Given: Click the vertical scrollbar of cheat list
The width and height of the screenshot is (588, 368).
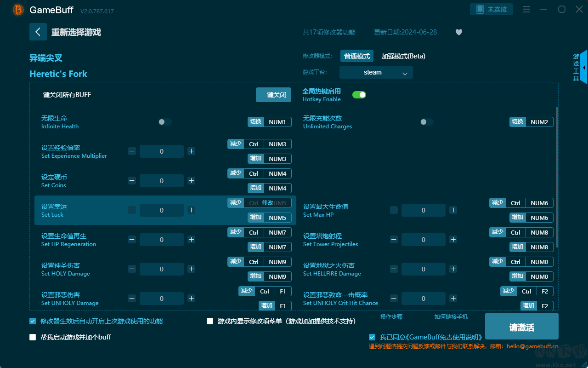Looking at the screenshot, I should [x=557, y=178].
